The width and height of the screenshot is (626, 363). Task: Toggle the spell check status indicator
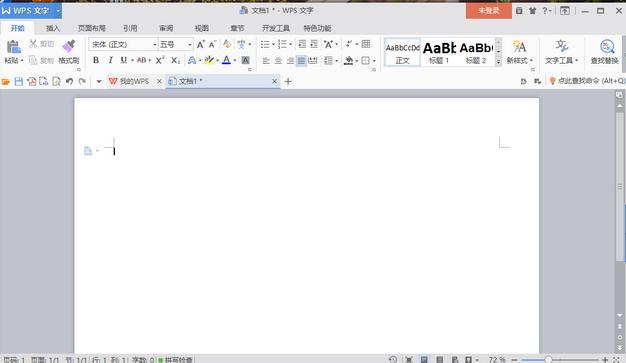[x=176, y=359]
